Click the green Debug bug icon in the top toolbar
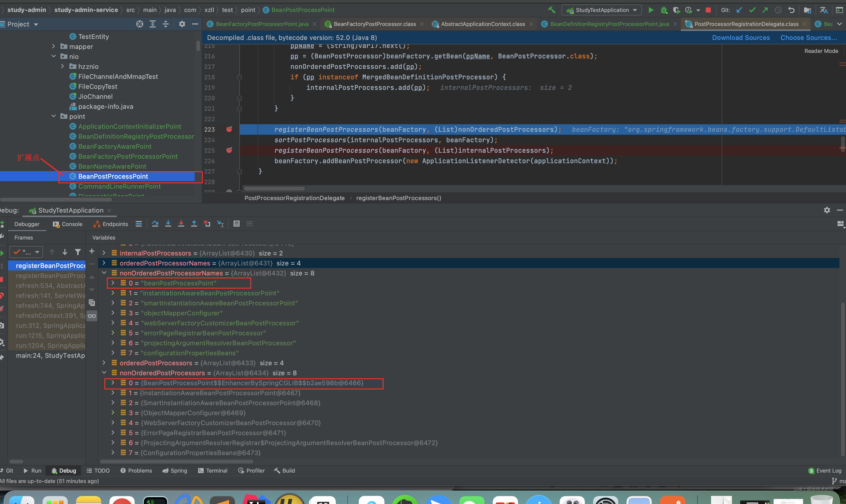The image size is (846, 504). tap(664, 10)
